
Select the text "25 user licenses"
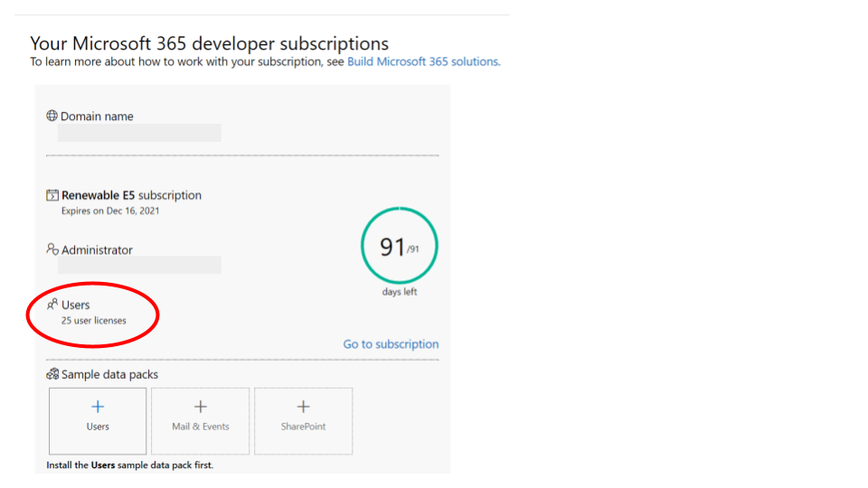(x=93, y=320)
